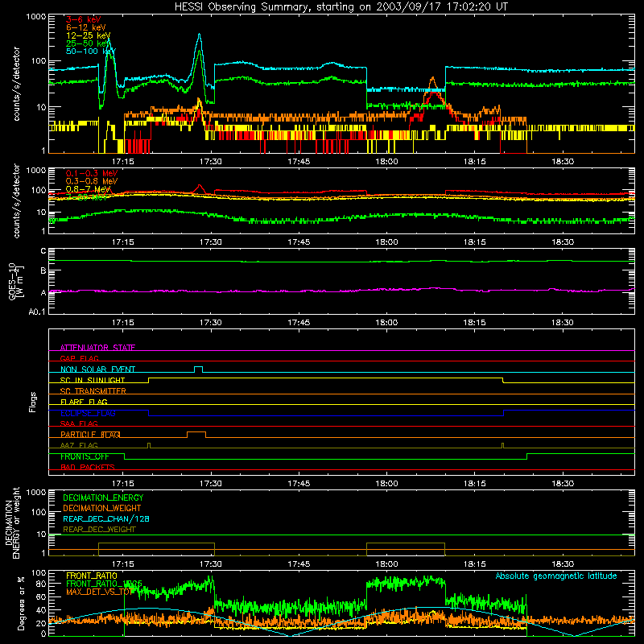Select the 18:15 tick under the GOES panel
Image resolution: width=644 pixels, height=644 pixels.
point(474,323)
